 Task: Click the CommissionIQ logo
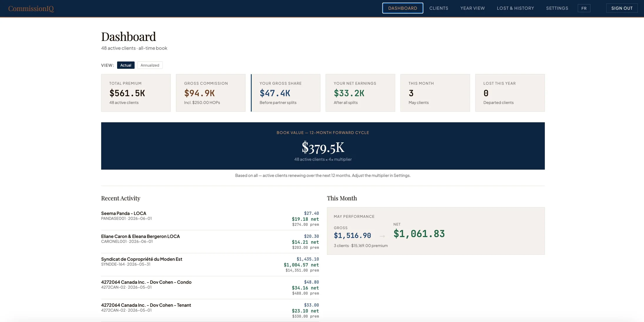point(31,8)
